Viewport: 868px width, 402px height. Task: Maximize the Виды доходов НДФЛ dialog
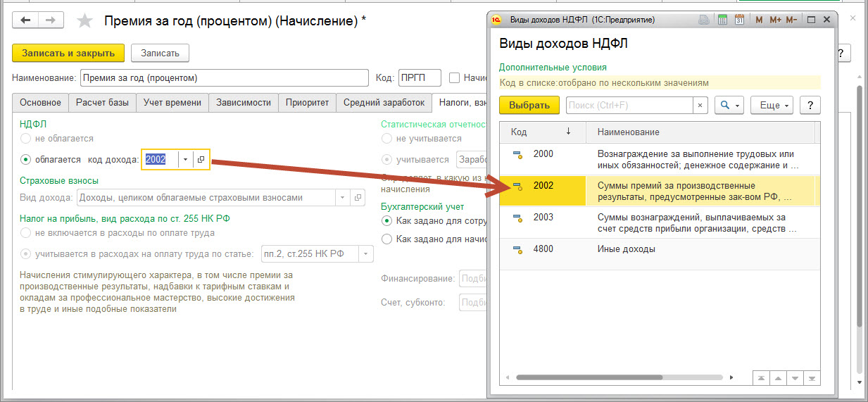tap(810, 20)
